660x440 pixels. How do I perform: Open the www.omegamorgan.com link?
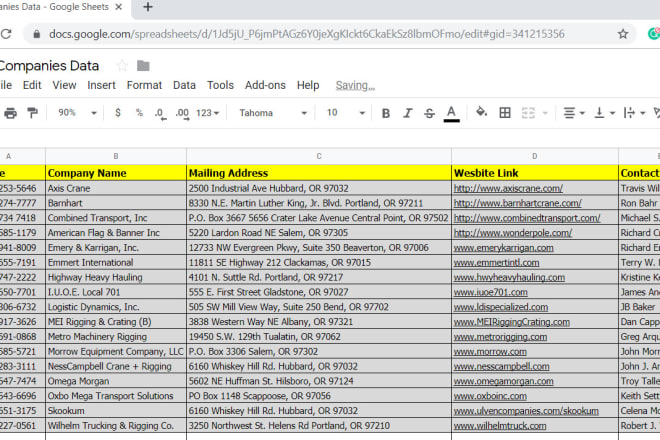503,381
